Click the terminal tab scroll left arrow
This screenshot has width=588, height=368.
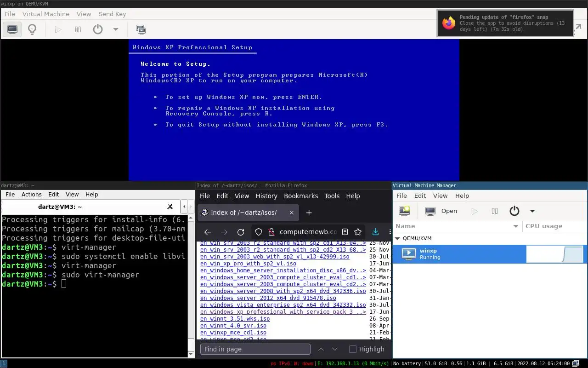(x=184, y=207)
